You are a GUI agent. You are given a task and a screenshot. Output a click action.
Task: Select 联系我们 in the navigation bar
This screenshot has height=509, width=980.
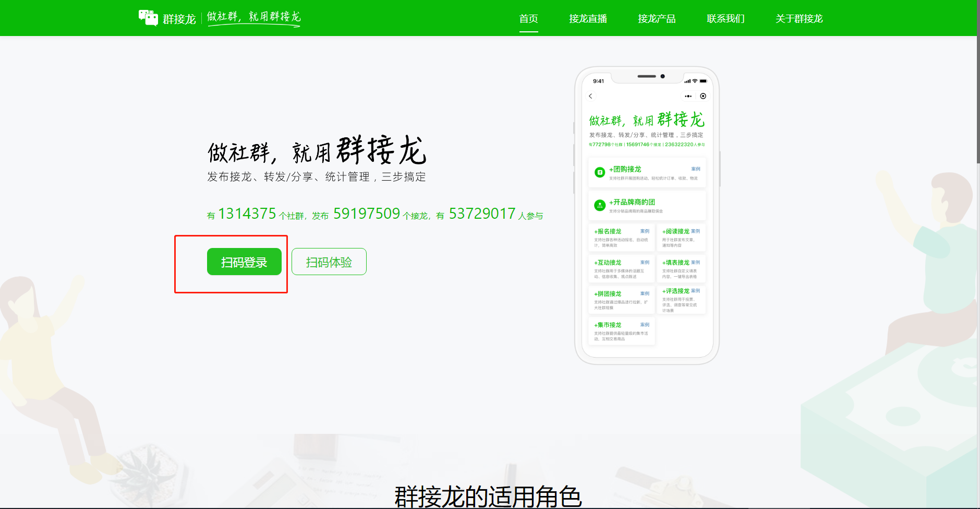click(725, 19)
